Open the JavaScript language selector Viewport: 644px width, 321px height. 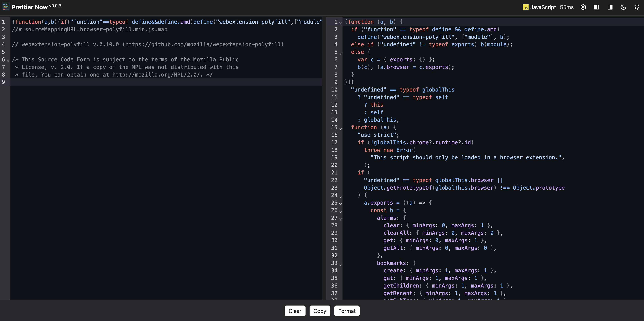(x=543, y=7)
